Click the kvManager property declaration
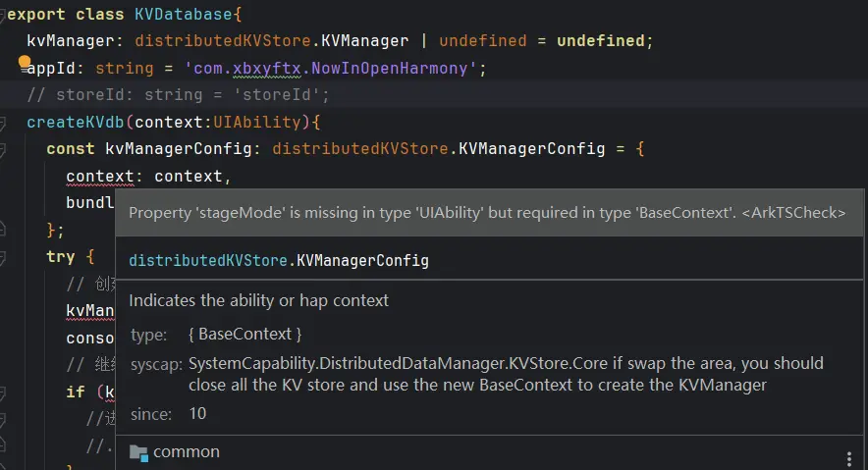Image resolution: width=868 pixels, height=470 pixels. [x=69, y=41]
